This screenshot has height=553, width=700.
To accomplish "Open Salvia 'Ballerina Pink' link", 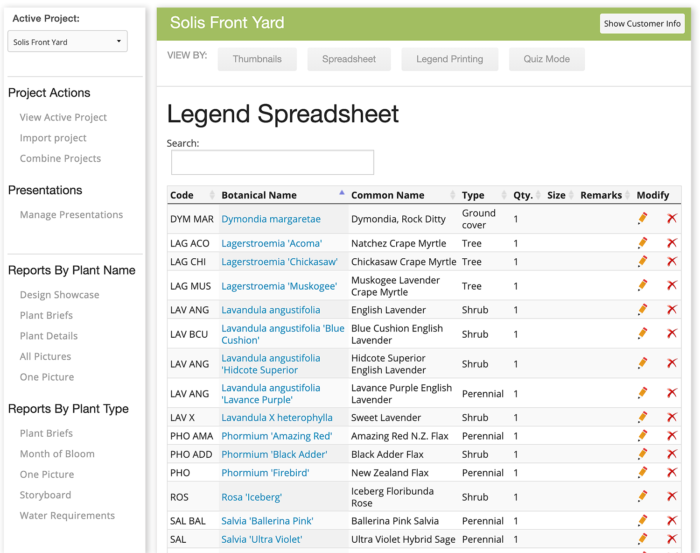I will [267, 521].
